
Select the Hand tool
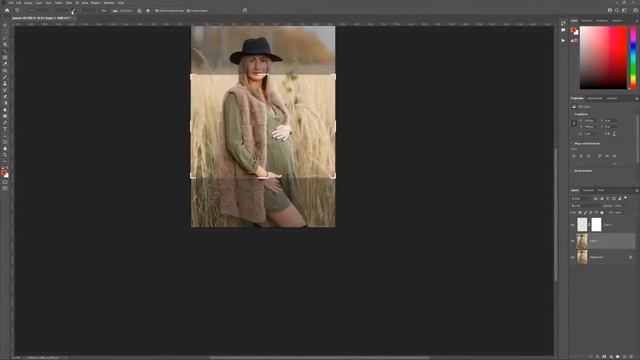click(5, 149)
